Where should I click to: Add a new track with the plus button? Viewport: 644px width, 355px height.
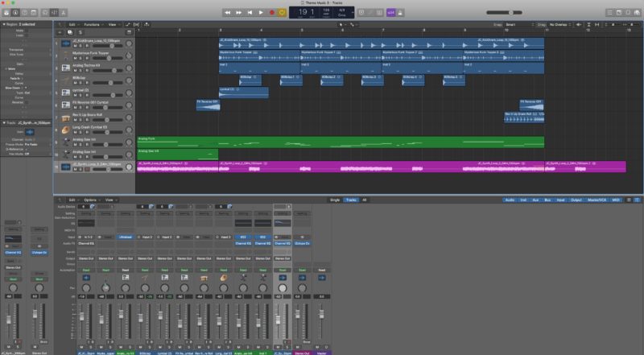[x=60, y=32]
